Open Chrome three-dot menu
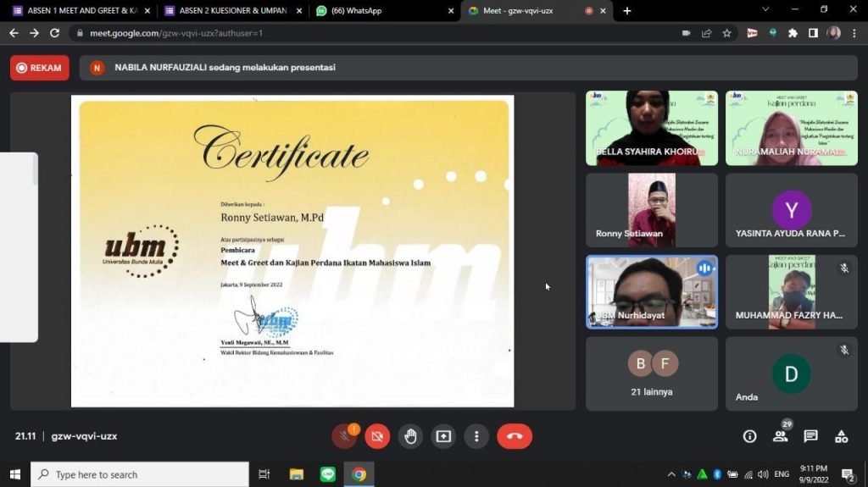The width and height of the screenshot is (868, 487). coord(854,33)
